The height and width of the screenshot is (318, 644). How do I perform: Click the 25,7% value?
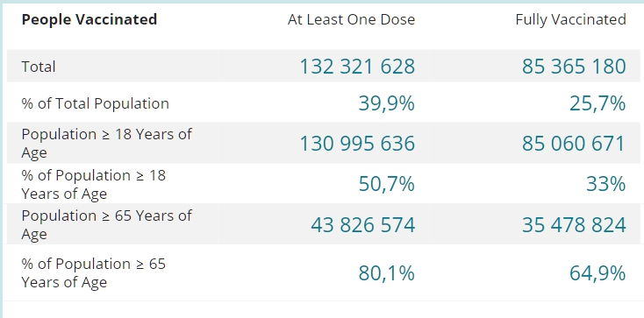tap(597, 103)
